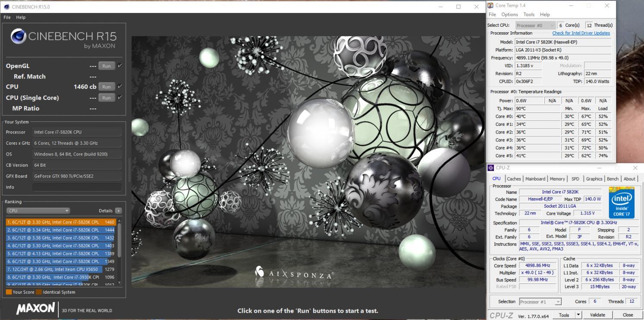644x320 pixels.
Task: Select ranking entry at 4.13 GHz scoring 1389
Action: click(x=61, y=254)
